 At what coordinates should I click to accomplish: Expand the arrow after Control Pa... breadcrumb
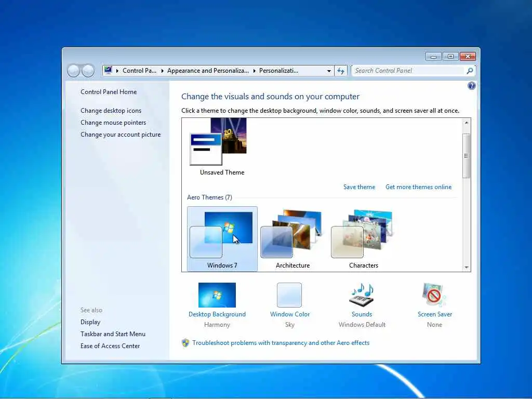[162, 71]
